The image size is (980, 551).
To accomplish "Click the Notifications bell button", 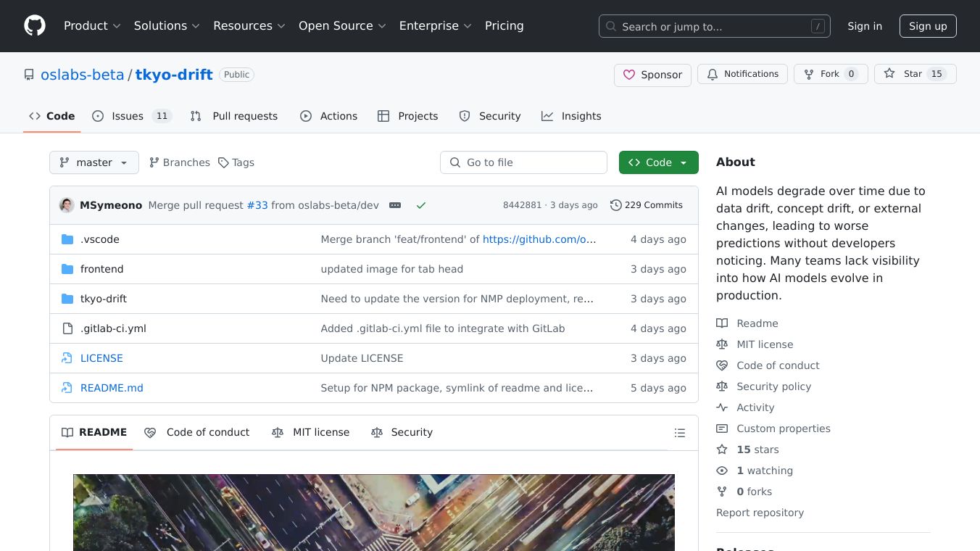I will 742,74.
